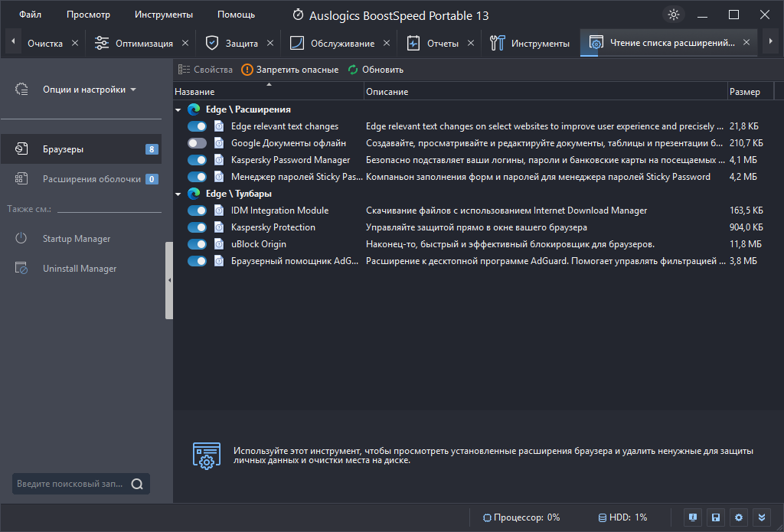Click the Edge icon next to Тулбары
Screen dimensions: 784x532
tap(194, 194)
